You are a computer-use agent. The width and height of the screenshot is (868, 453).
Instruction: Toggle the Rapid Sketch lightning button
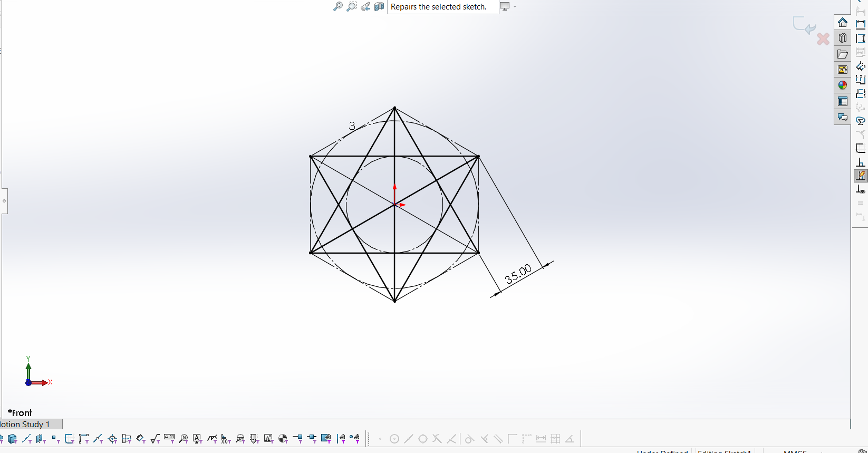pyautogui.click(x=860, y=176)
